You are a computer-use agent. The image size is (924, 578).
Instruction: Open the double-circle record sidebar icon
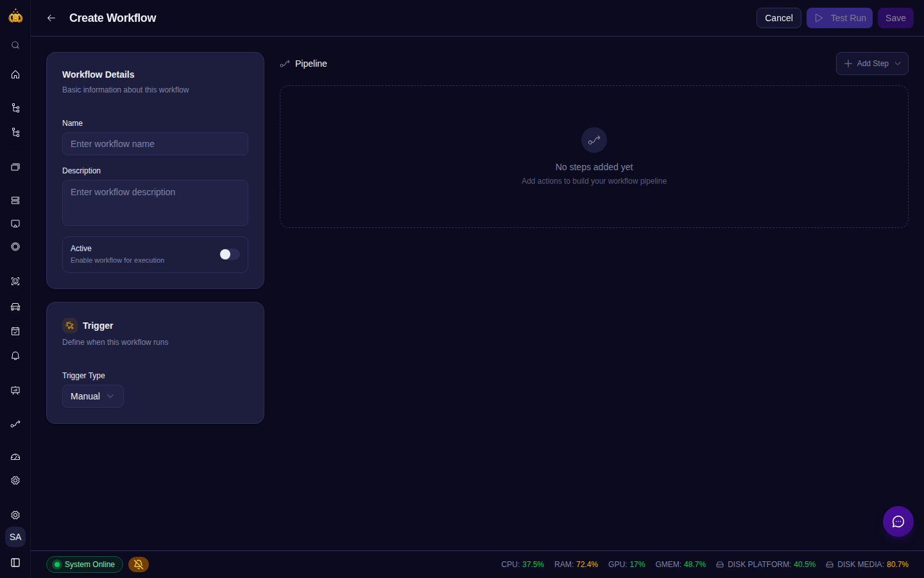[x=15, y=247]
